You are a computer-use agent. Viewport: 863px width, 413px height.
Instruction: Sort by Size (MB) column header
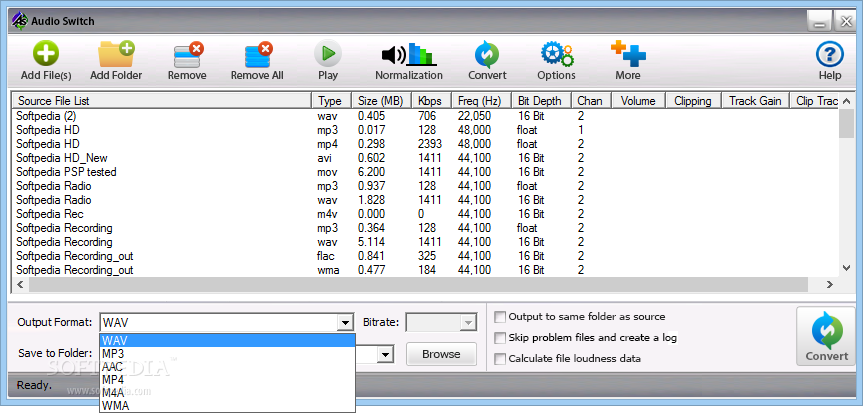381,101
